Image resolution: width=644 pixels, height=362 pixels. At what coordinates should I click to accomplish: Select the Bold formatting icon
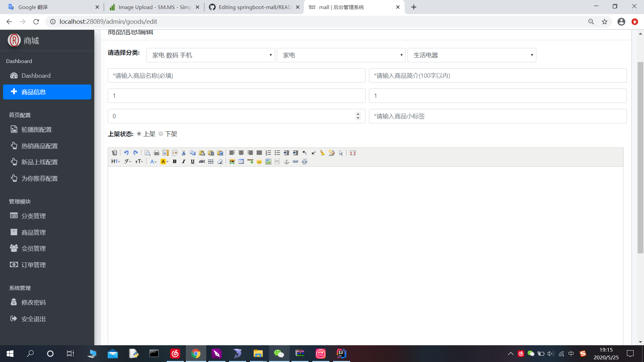pyautogui.click(x=175, y=161)
